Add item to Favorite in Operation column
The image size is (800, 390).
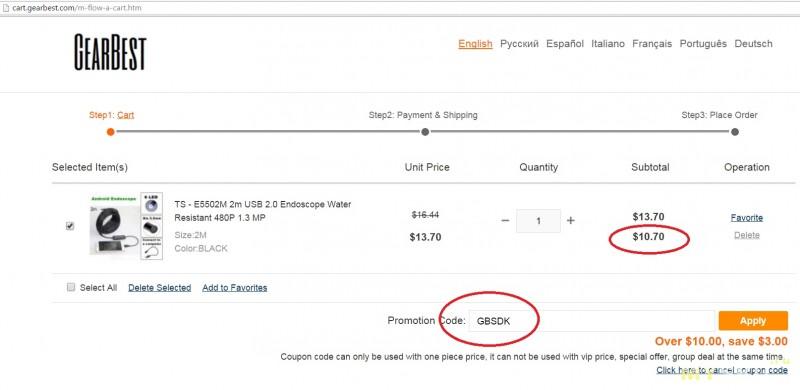(x=747, y=217)
